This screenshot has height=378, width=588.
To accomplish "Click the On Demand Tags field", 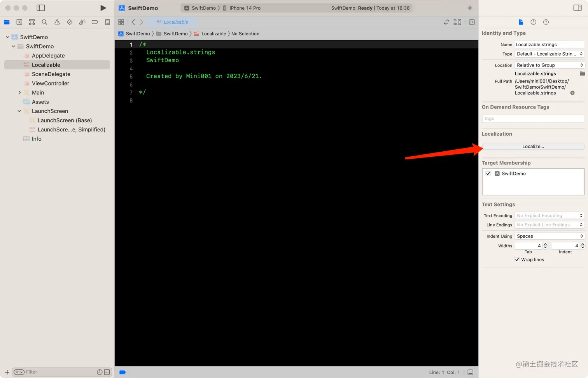I will coord(533,119).
